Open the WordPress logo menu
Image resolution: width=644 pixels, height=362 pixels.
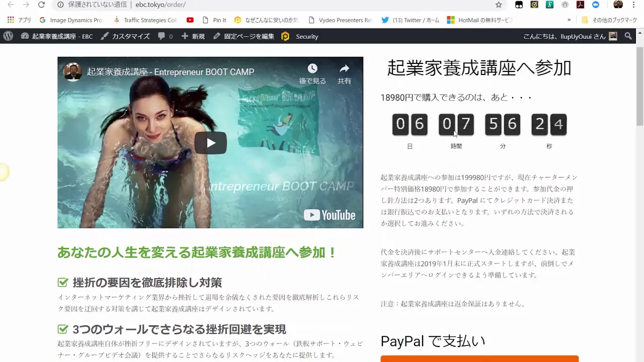8,36
